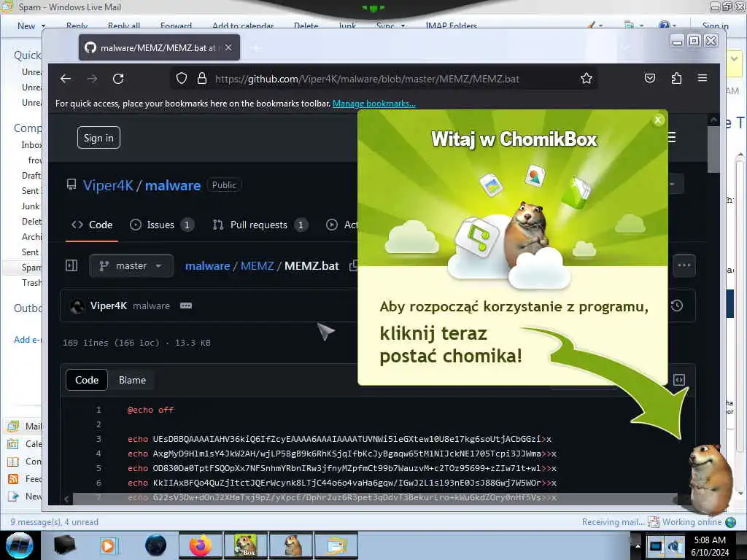Screen dimensions: 747x560
Task: Open the Windows Live Mail taskbar icon
Action: point(336,545)
